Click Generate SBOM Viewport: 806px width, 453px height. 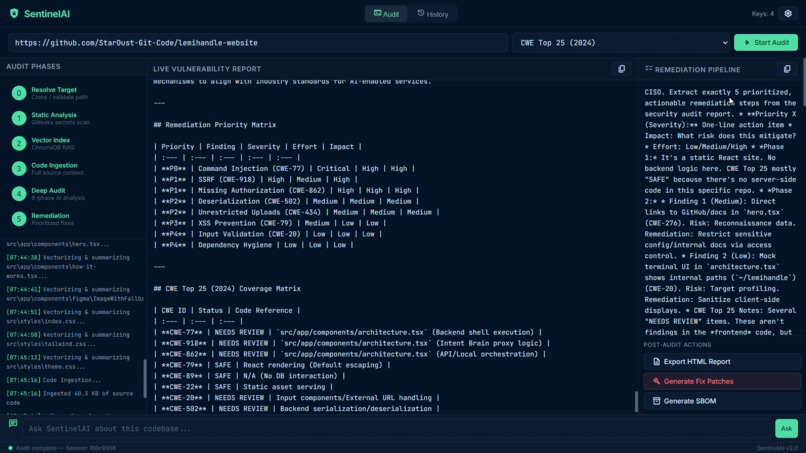(722, 401)
